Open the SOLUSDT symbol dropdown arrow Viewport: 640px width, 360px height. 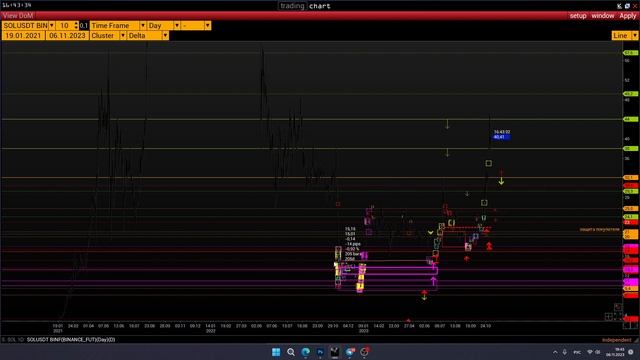click(51, 25)
